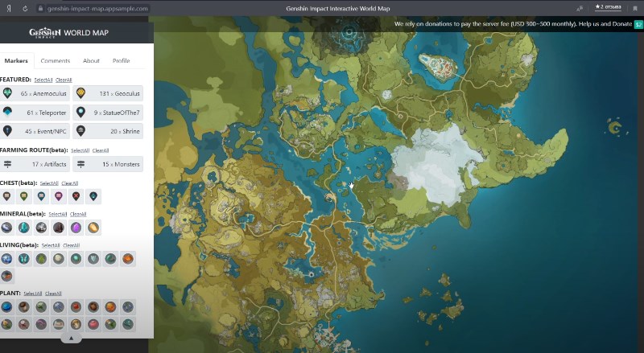Toggle the Anemoculus markers
Screen dimensions: 644x353
[x=35, y=94]
